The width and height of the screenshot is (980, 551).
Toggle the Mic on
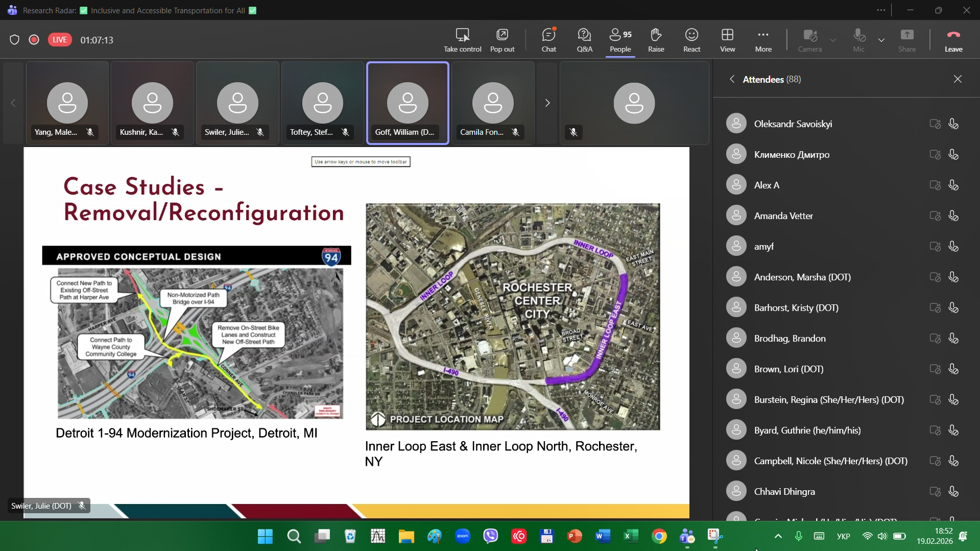(x=858, y=40)
